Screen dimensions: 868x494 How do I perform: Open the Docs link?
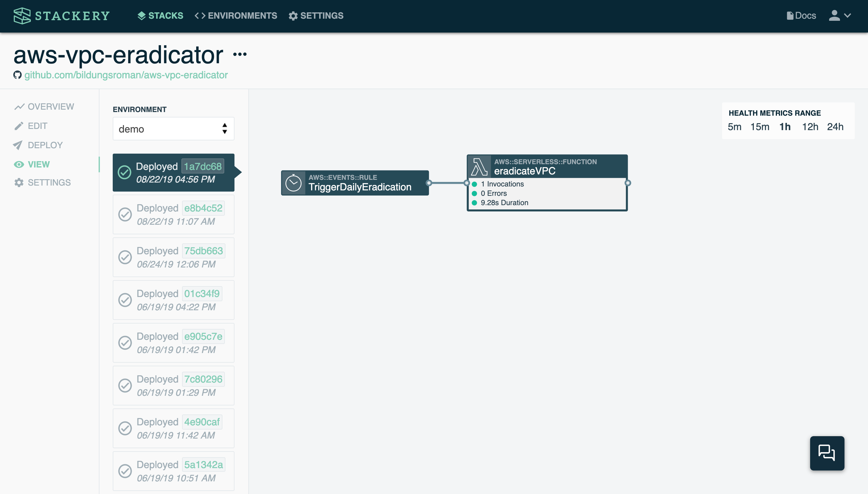[801, 16]
